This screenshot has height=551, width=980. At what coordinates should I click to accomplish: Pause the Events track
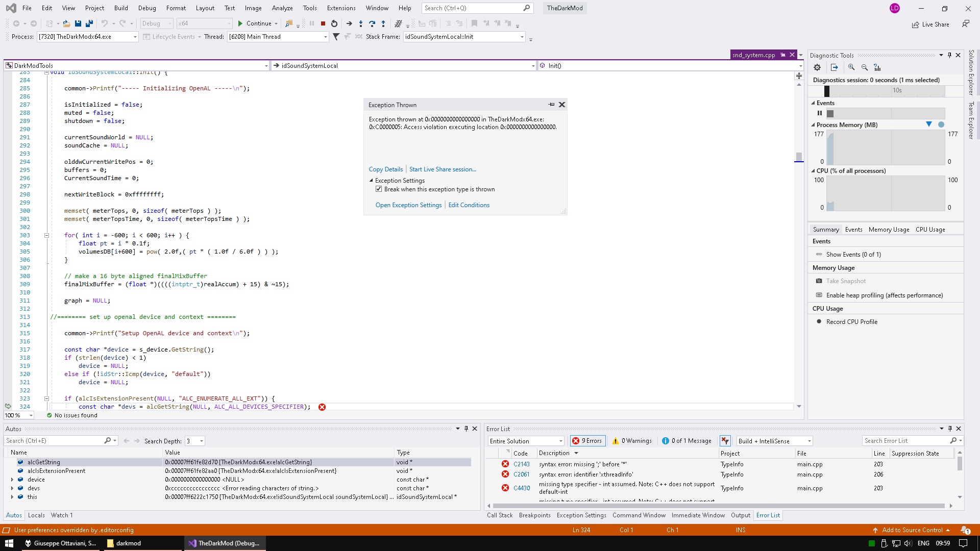pyautogui.click(x=820, y=113)
